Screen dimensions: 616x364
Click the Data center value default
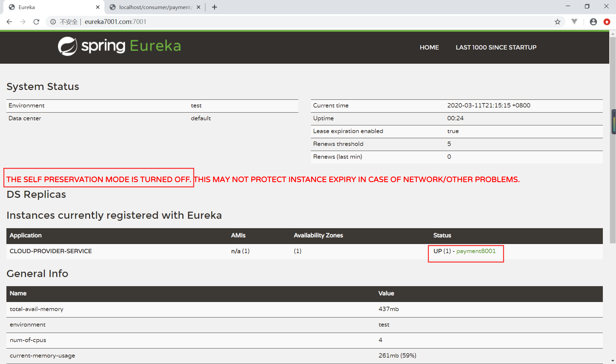point(201,118)
